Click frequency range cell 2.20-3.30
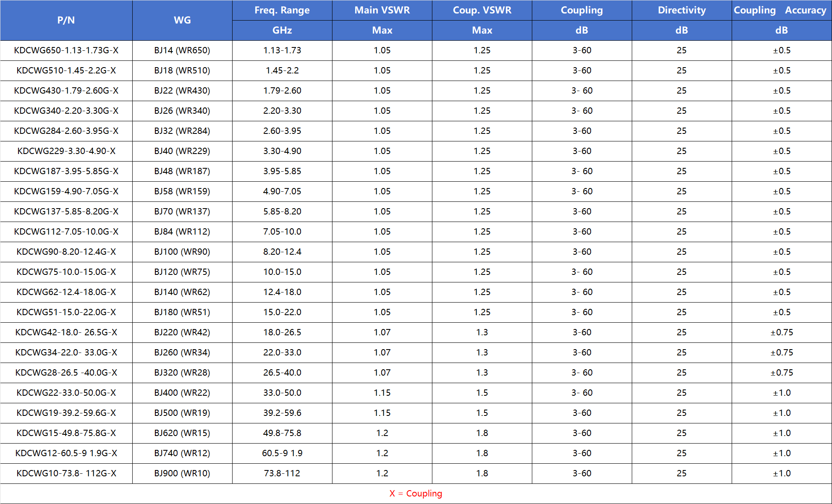 (282, 111)
